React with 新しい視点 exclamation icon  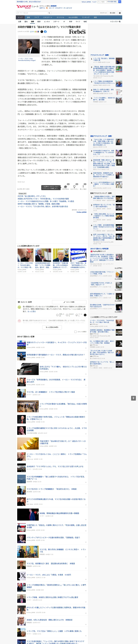(x=83, y=187)
